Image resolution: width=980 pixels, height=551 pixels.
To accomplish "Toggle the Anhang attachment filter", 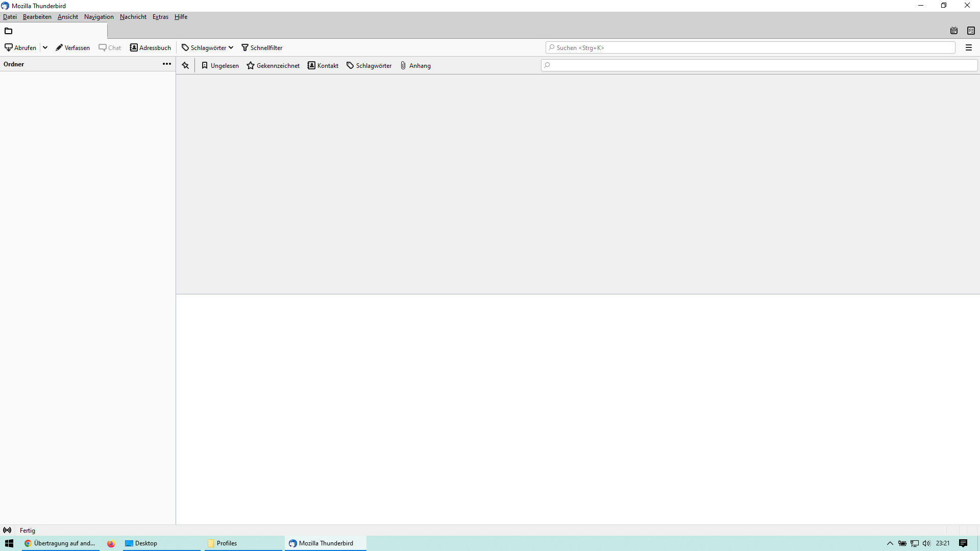I will 415,65.
